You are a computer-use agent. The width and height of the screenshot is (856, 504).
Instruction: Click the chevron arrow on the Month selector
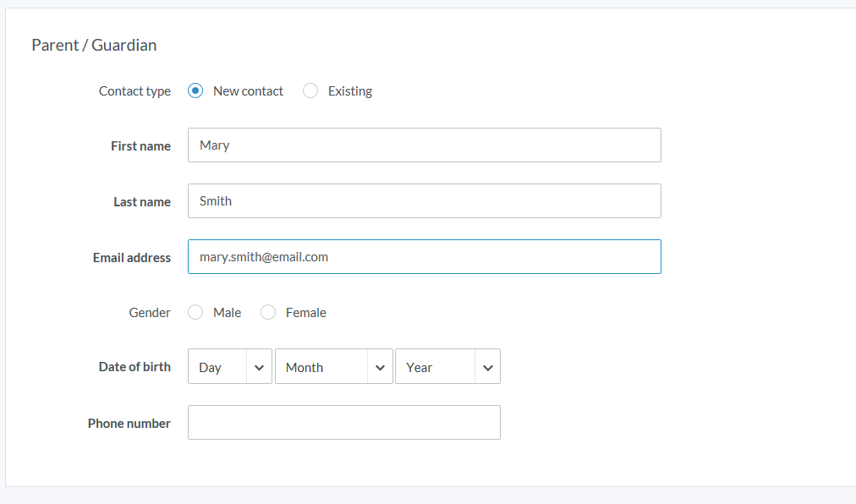tap(381, 368)
